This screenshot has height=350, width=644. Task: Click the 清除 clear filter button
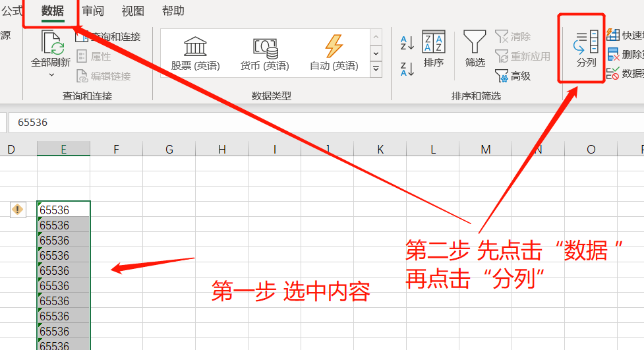513,36
